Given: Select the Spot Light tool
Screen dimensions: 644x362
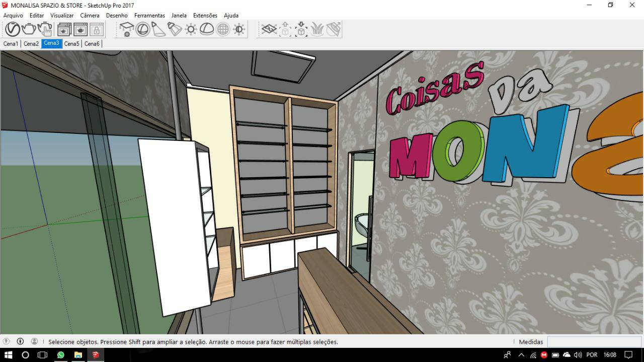Looking at the screenshot, I should tap(158, 29).
